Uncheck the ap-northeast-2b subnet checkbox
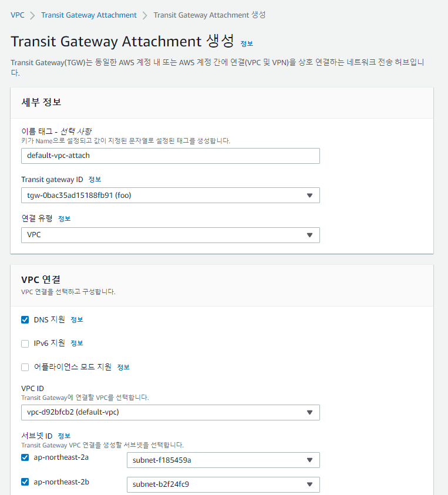This screenshot has width=448, height=495. pos(25,482)
